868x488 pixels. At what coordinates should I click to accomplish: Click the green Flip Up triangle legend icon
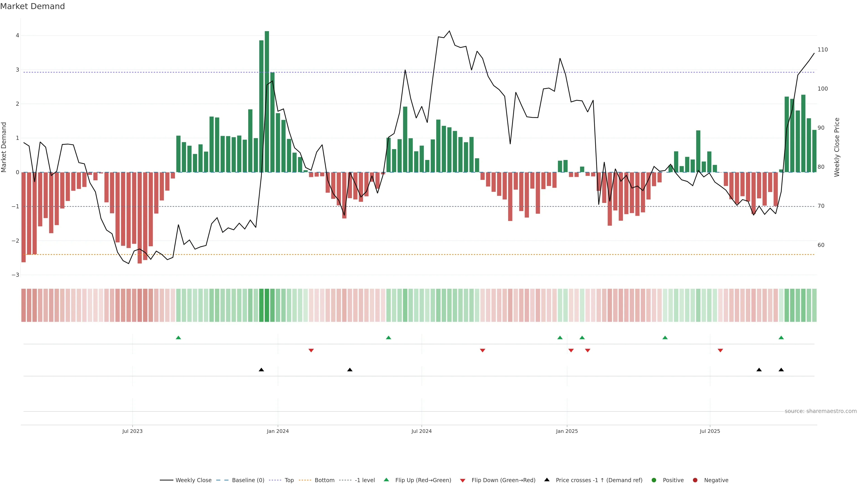coord(386,480)
